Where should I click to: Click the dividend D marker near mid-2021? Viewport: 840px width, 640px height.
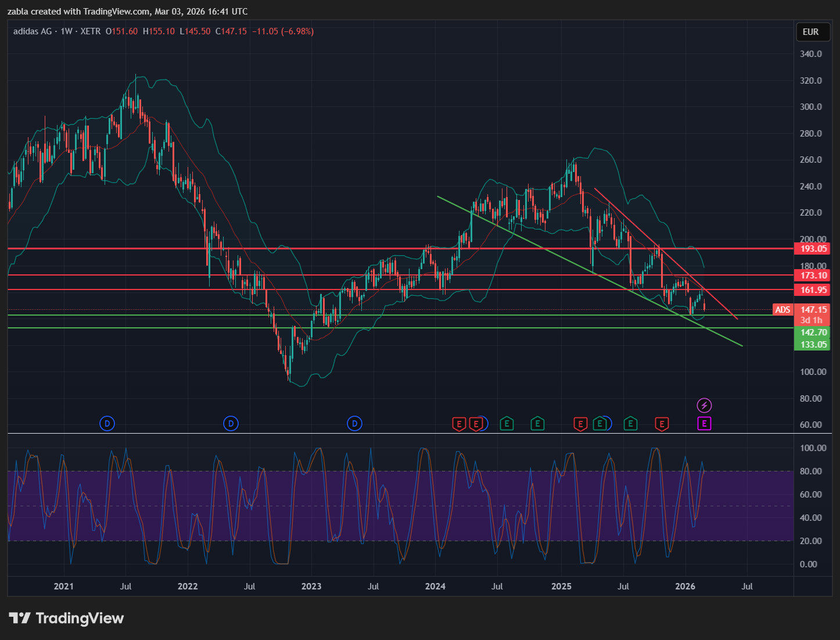(107, 424)
